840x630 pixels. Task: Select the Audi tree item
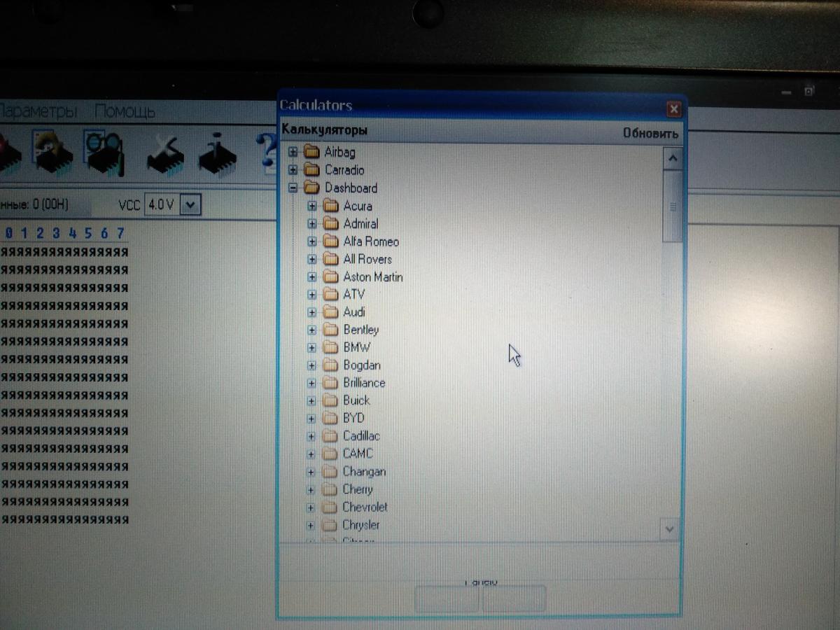[354, 312]
